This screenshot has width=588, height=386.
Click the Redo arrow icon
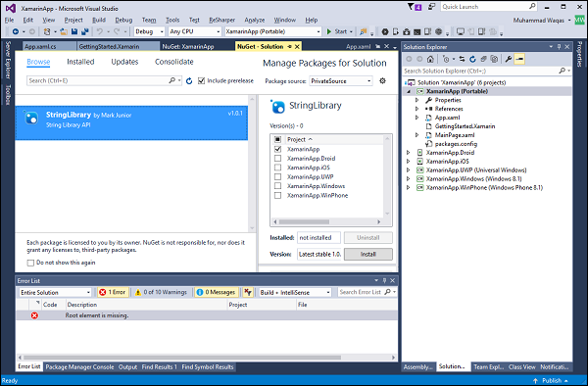[117, 32]
